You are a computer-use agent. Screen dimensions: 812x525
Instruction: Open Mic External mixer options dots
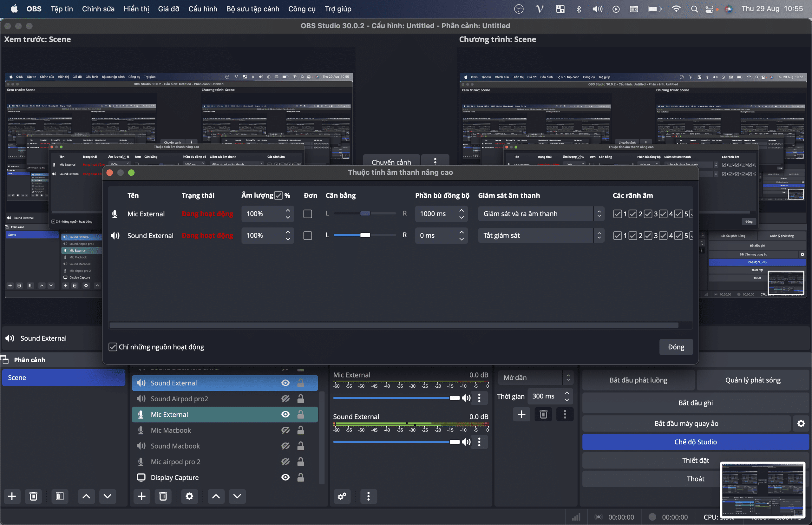479,398
